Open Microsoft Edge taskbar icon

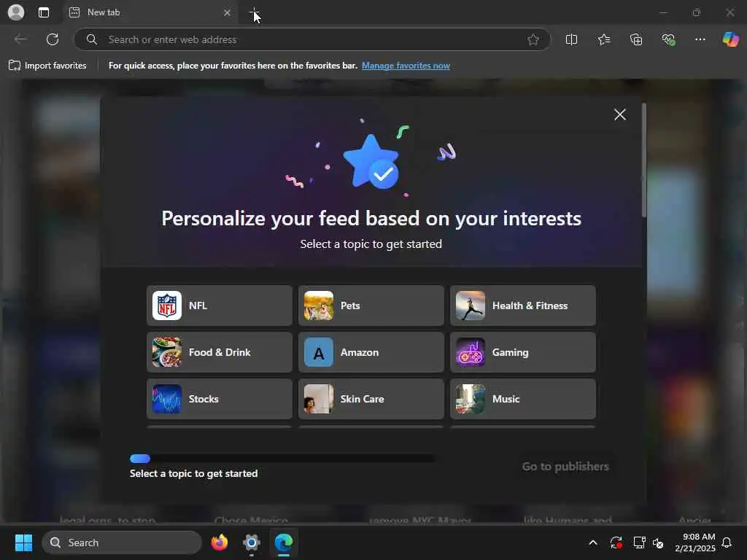click(284, 542)
